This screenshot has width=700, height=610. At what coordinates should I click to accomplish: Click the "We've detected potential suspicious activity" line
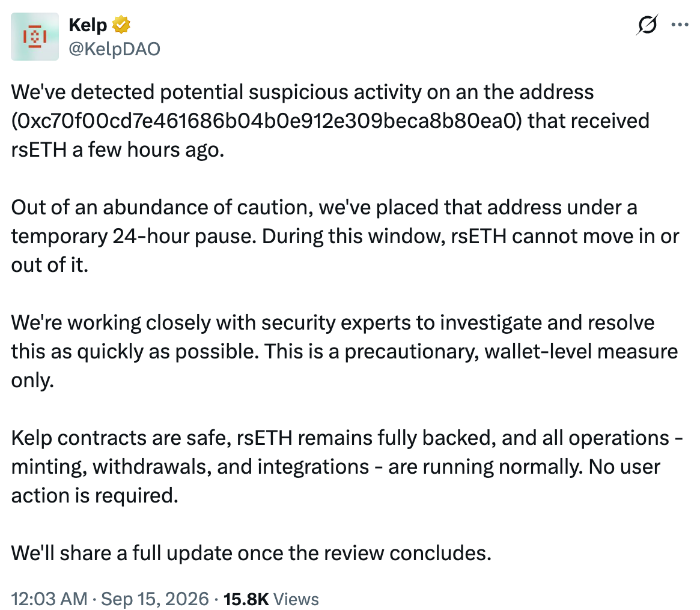(x=302, y=92)
